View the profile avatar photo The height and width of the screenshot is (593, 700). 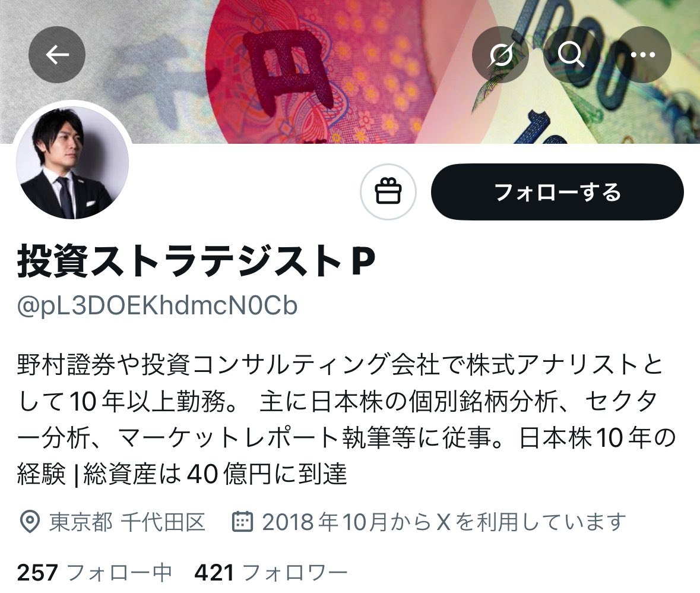pyautogui.click(x=72, y=163)
